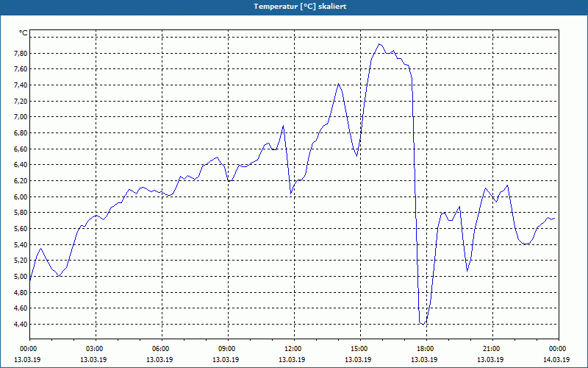Select the 12:00 x-axis time
Image resolution: width=588 pixels, height=368 pixels.
click(x=292, y=349)
